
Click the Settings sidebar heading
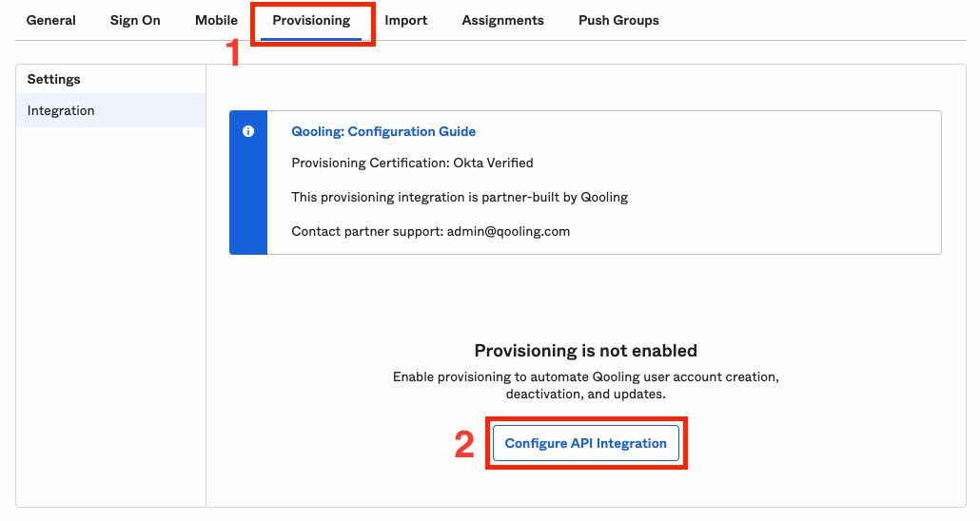(x=53, y=79)
